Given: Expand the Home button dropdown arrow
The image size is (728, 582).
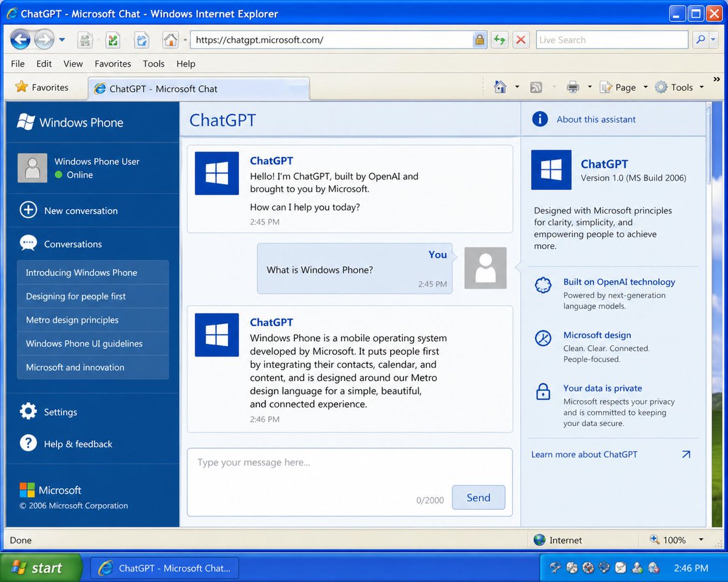Looking at the screenshot, I should point(517,87).
